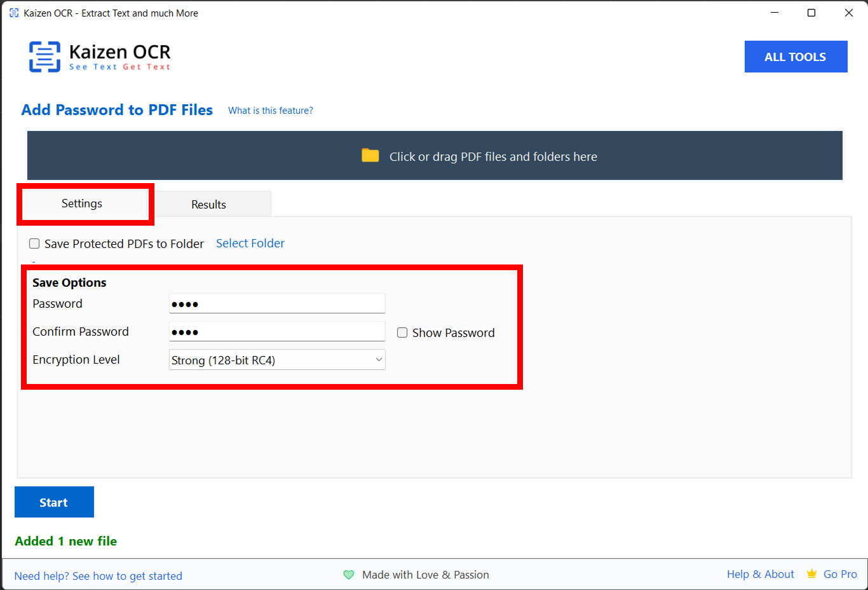Switch to the Results tab

208,204
